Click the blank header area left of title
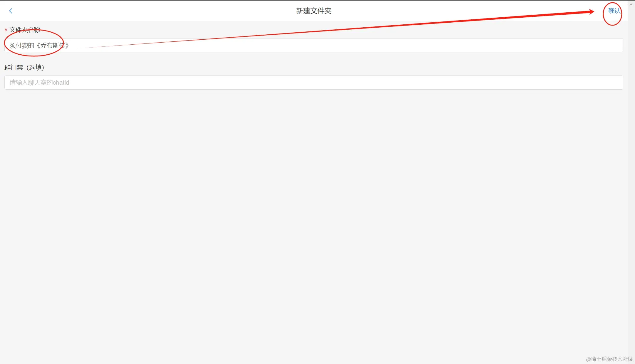 point(153,11)
